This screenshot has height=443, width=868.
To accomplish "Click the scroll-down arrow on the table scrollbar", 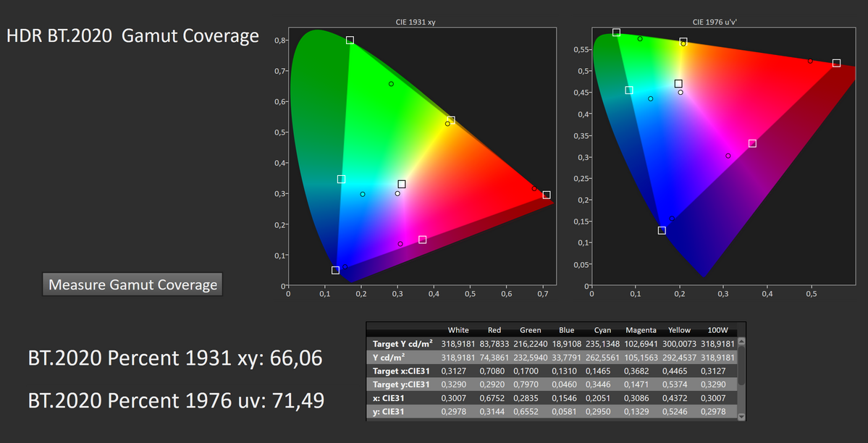I will tap(741, 417).
